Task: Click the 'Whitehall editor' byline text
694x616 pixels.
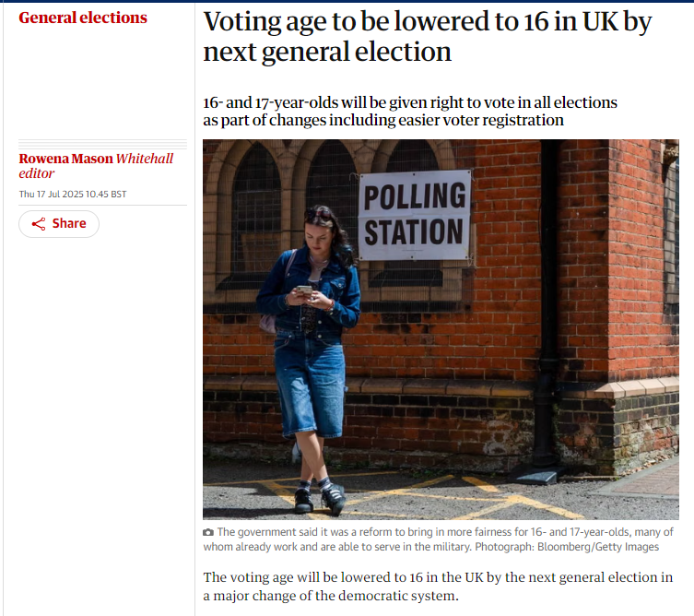Action: (96, 166)
